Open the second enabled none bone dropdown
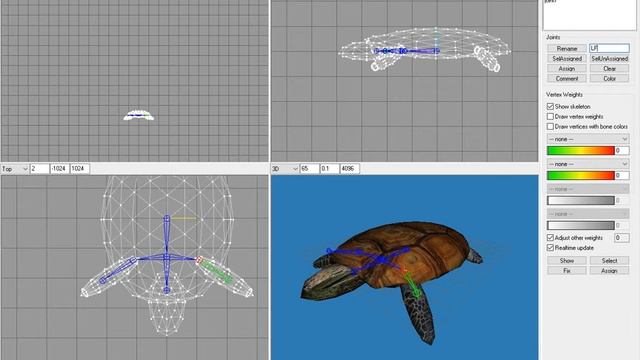640x360 pixels. (x=588, y=164)
